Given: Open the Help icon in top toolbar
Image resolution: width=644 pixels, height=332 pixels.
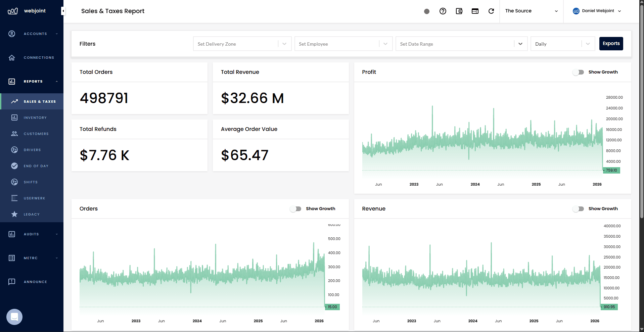Looking at the screenshot, I should pyautogui.click(x=443, y=11).
